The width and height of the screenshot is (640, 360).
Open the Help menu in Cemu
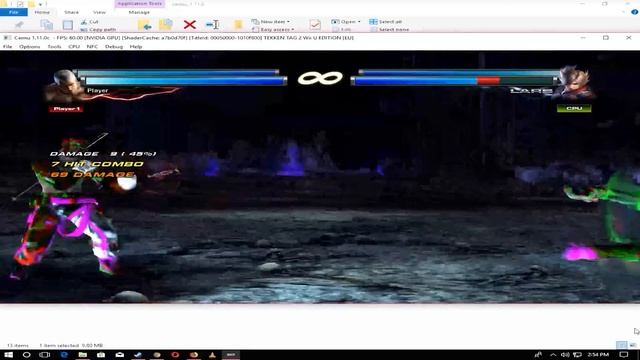136,47
